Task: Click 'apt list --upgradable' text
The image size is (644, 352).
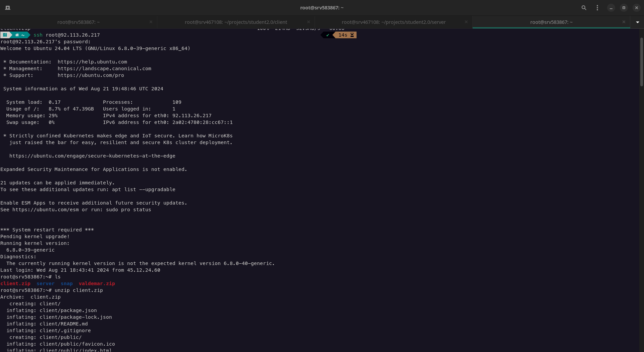Action: [x=144, y=189]
